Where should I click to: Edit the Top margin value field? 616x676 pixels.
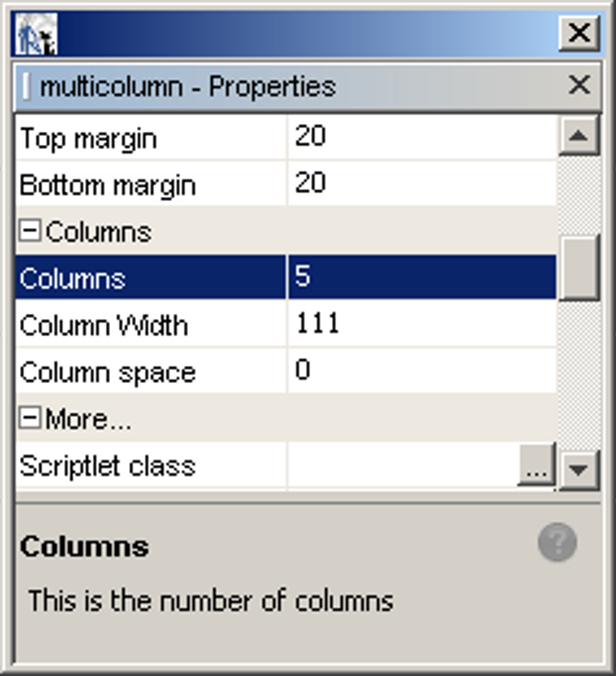pyautogui.click(x=421, y=137)
